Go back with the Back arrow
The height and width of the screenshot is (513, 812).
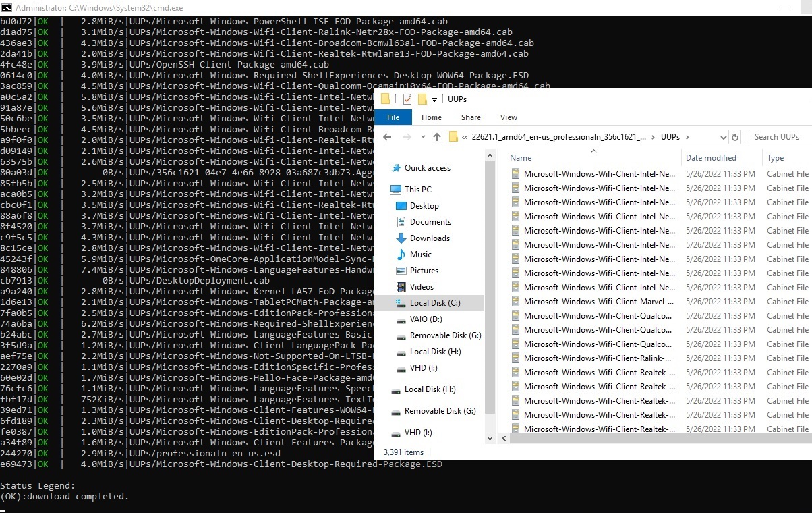pyautogui.click(x=387, y=137)
